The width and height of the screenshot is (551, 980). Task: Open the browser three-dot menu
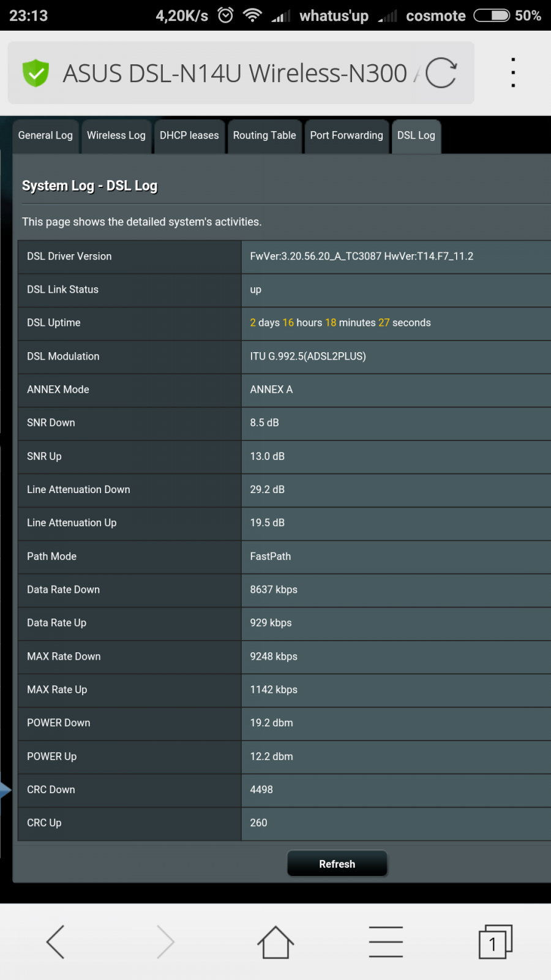(513, 73)
